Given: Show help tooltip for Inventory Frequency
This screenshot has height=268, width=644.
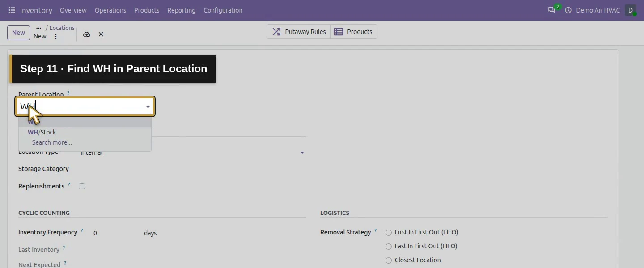Looking at the screenshot, I should (x=82, y=230).
